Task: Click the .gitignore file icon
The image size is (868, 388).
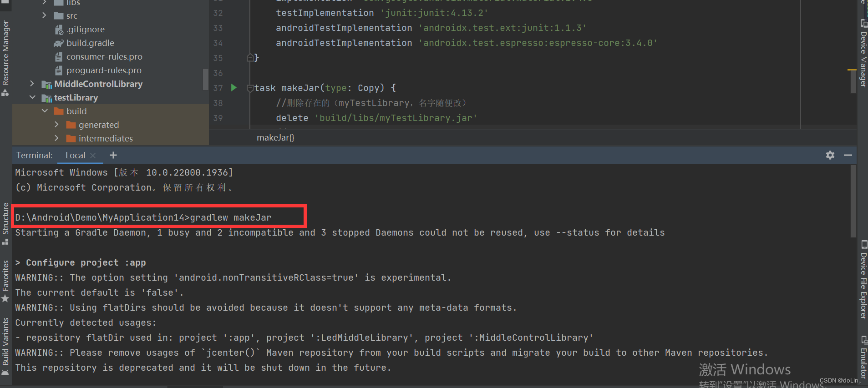Action: (59, 30)
